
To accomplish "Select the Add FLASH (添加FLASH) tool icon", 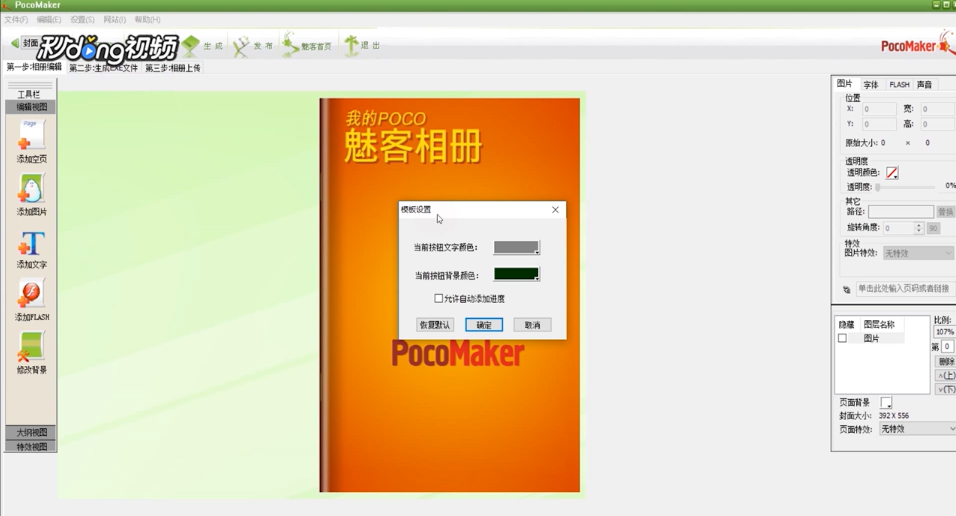I will pos(30,294).
